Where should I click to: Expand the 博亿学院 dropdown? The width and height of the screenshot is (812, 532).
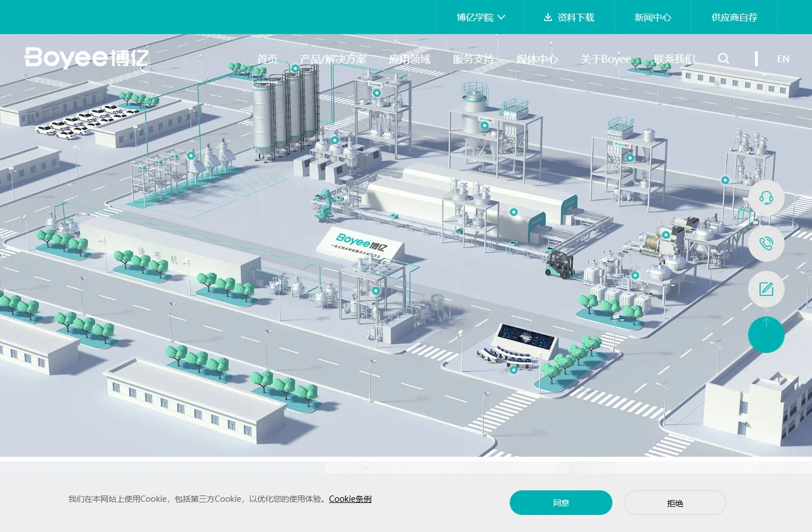point(480,17)
